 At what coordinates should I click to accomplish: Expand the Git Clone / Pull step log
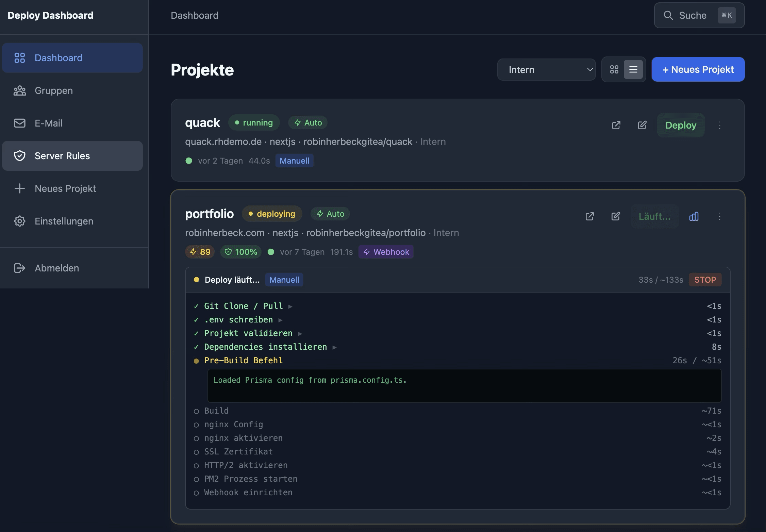290,306
